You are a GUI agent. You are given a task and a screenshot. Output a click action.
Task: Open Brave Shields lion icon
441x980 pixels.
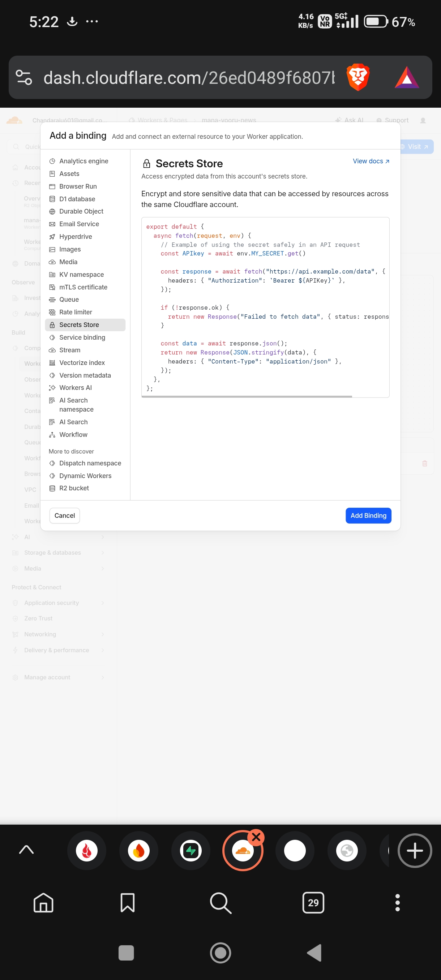(357, 77)
